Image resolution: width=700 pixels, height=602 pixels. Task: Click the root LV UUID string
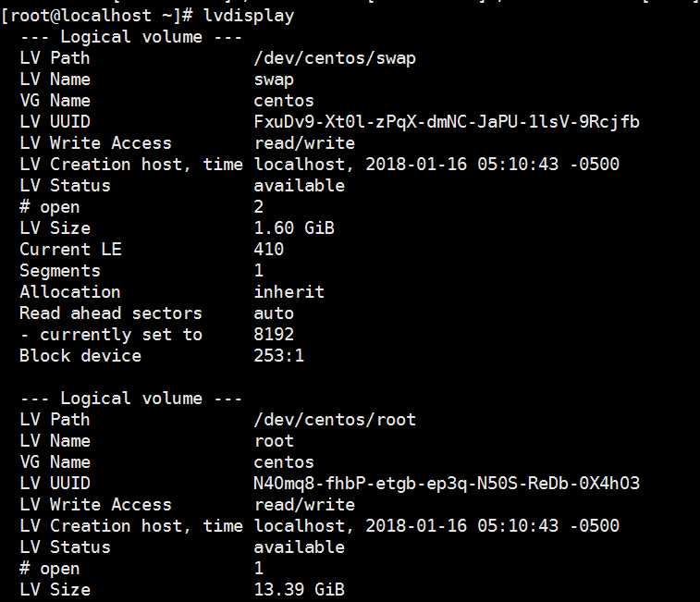(x=447, y=484)
